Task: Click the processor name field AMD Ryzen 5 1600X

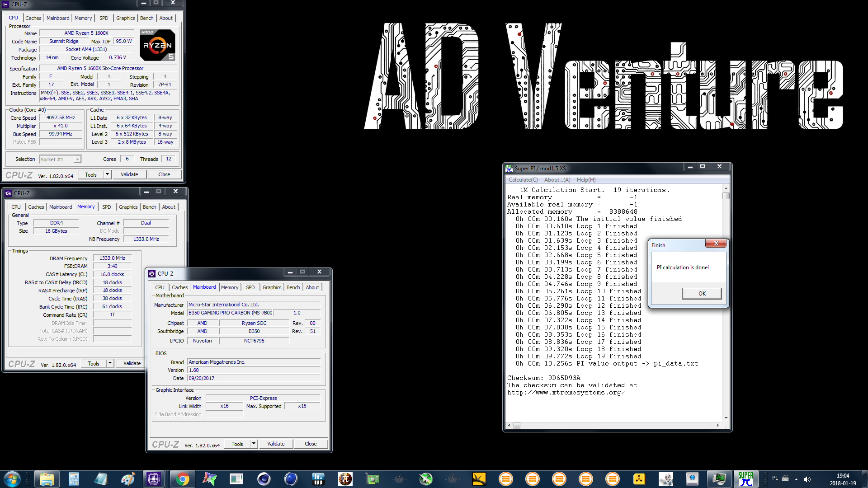Action: coord(86,33)
